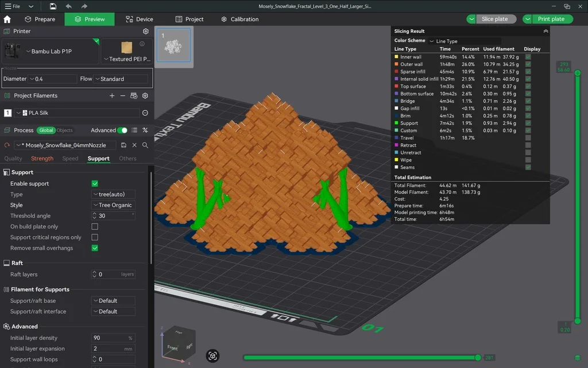Remove a filament with the minus icon
Screen dimensions: 588x368
pyautogui.click(x=123, y=96)
